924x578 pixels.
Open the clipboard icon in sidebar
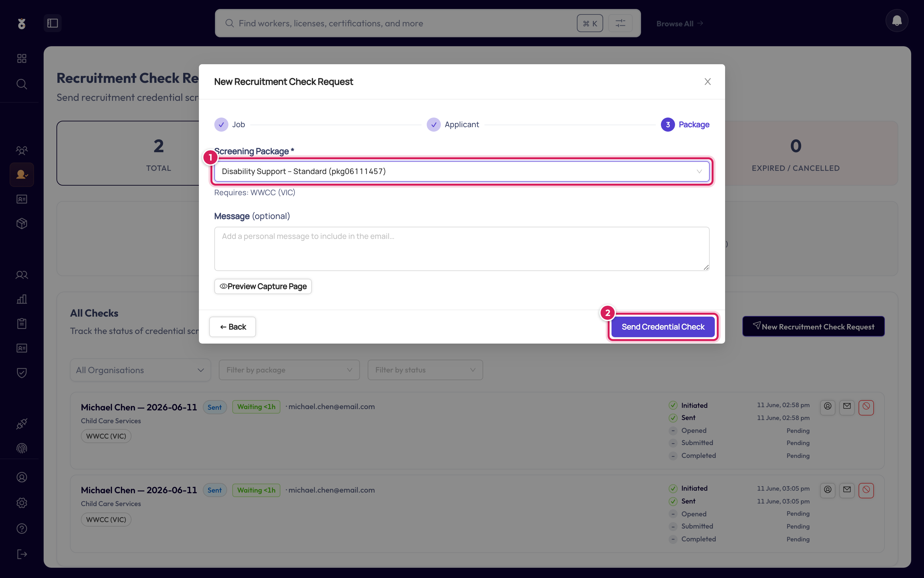point(22,323)
